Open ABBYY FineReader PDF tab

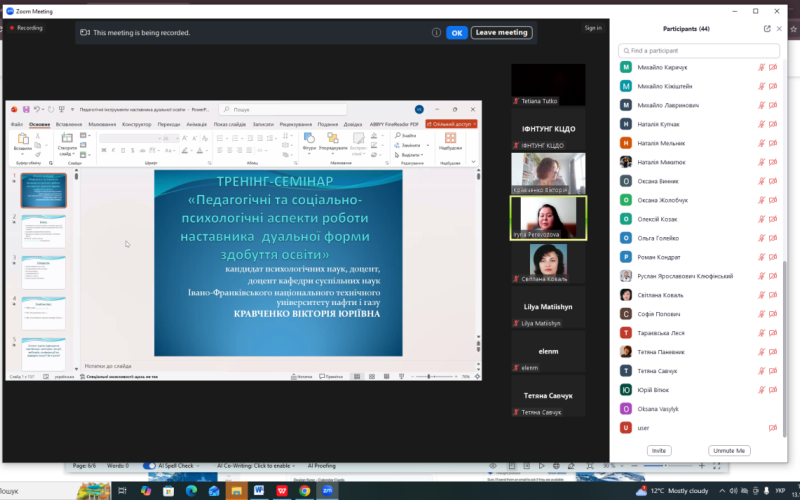[x=394, y=124]
